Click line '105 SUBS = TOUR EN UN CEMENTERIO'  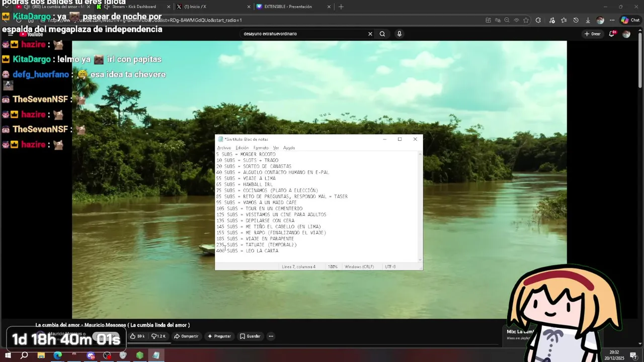[260, 209]
